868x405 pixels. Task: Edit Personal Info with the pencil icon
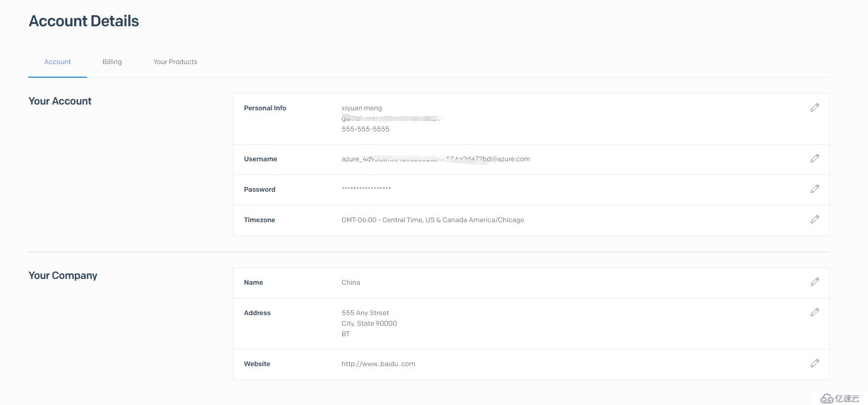click(815, 107)
